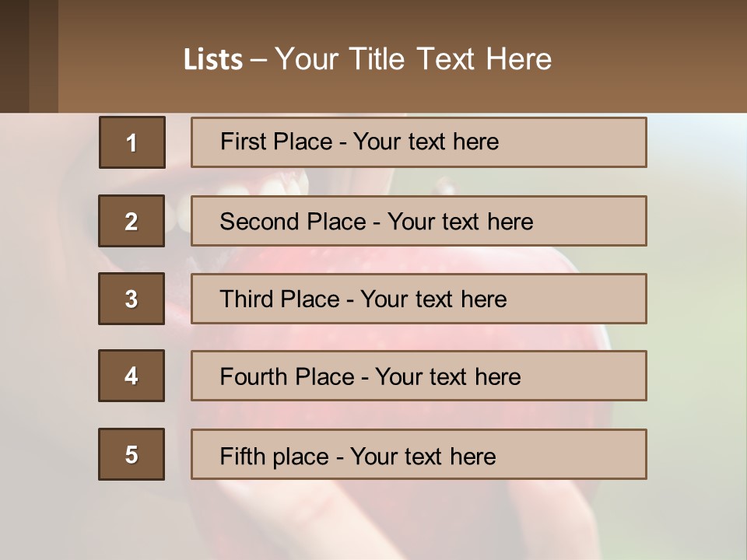Click the number 3 square

click(132, 299)
